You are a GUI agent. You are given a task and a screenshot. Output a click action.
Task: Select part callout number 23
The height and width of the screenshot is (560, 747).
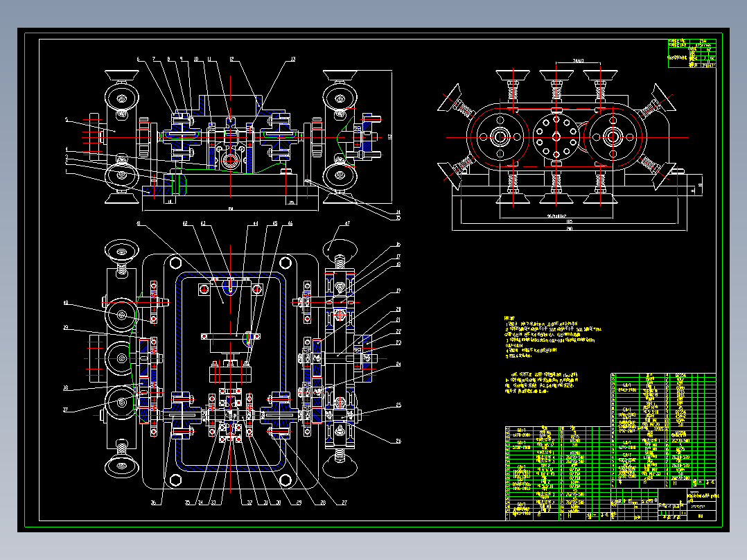tap(398, 342)
